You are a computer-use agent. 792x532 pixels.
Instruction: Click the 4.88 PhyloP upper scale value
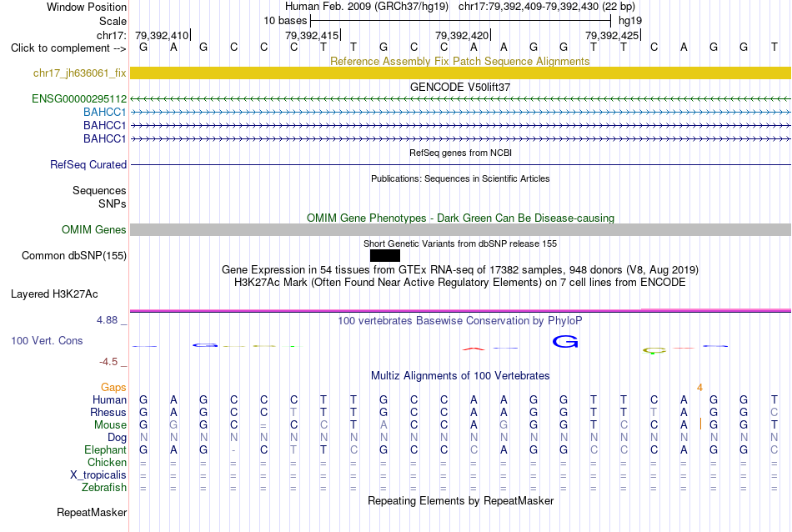pos(107,320)
